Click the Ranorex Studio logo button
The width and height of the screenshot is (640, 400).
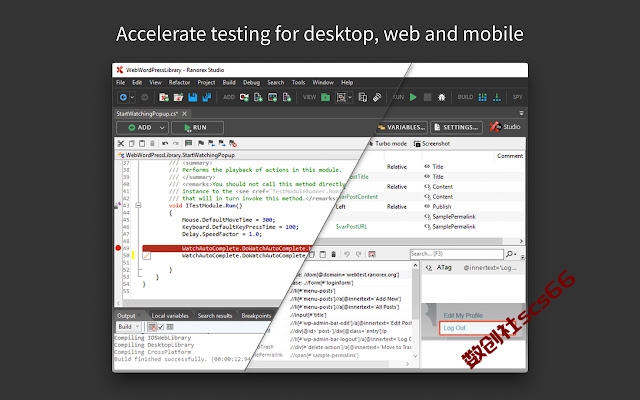[505, 127]
